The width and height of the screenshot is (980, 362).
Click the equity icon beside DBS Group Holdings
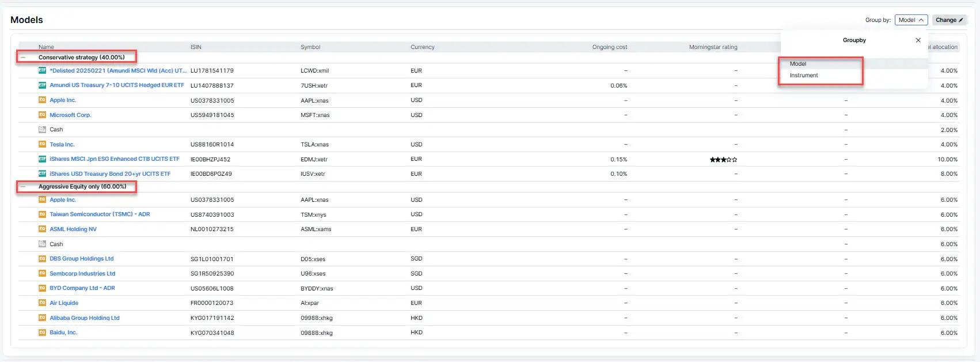click(x=42, y=259)
